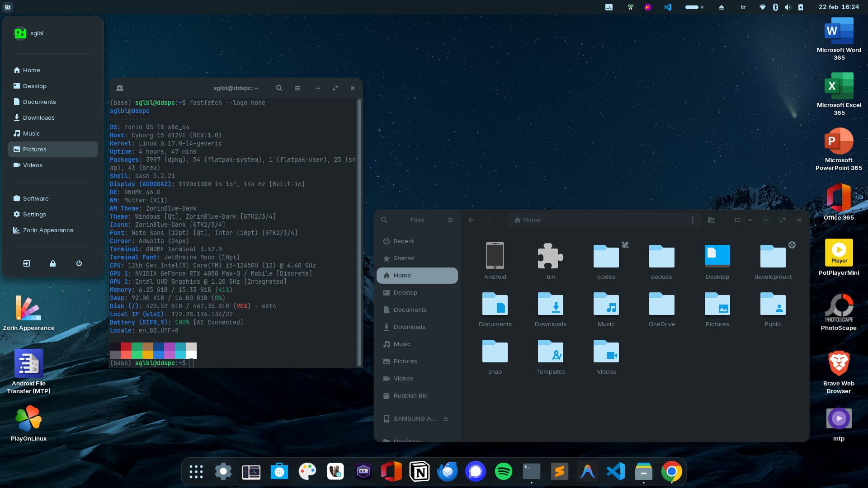The width and height of the screenshot is (868, 488).
Task: Toggle the tr keyboard layout indicator
Action: [x=743, y=7]
